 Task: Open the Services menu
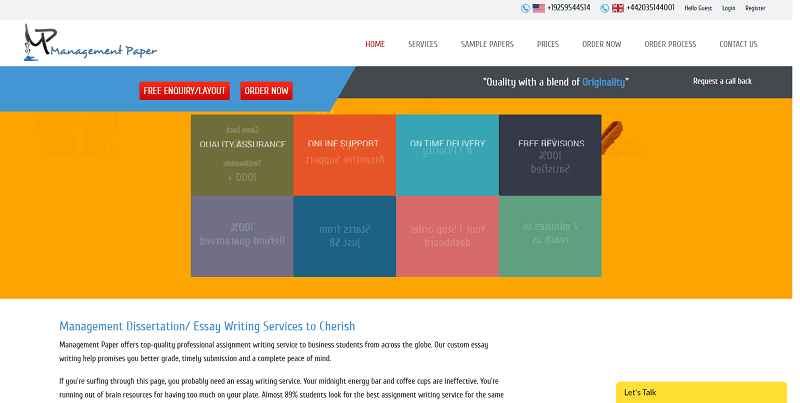(x=422, y=44)
